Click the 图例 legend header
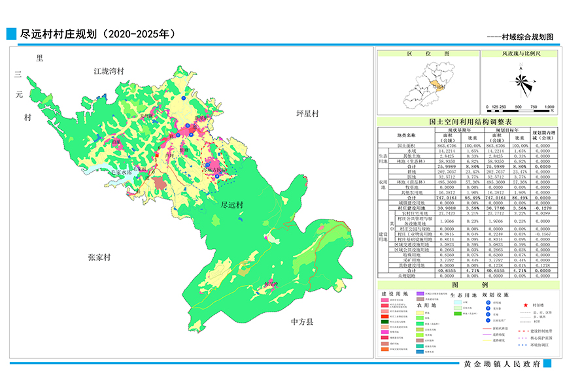The image size is (565, 392). tap(468, 286)
